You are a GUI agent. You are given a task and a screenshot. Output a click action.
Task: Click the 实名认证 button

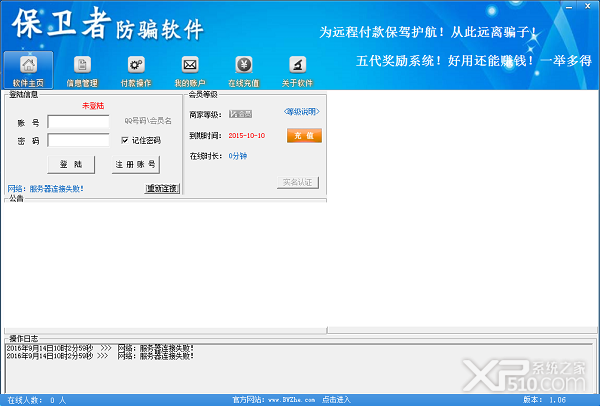click(x=298, y=182)
